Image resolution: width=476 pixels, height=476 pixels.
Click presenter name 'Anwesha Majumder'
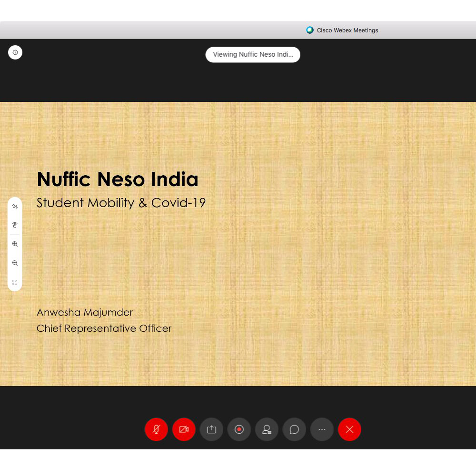pyautogui.click(x=85, y=312)
